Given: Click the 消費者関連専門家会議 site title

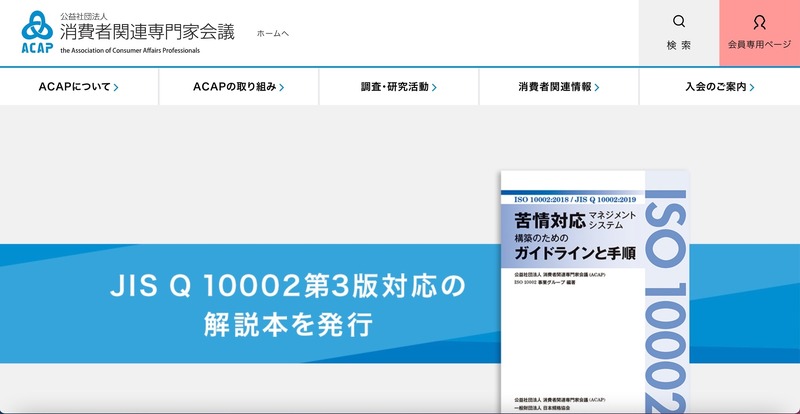Looking at the screenshot, I should (147, 31).
